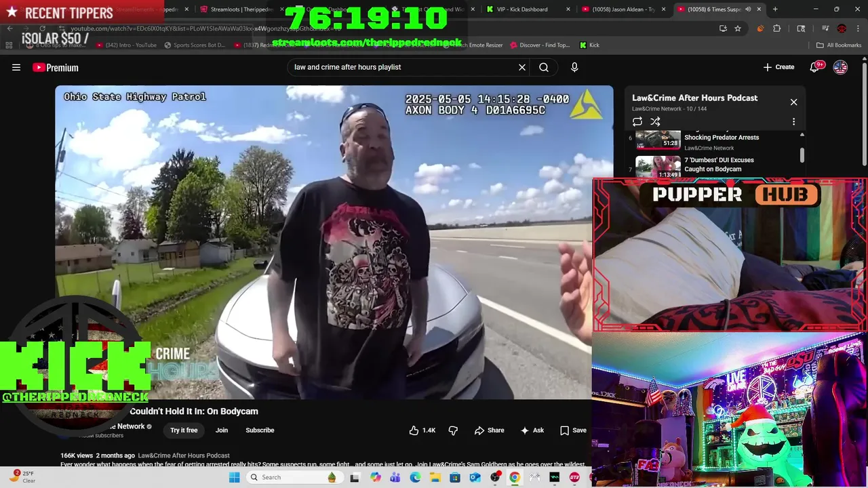This screenshot has width=868, height=488.
Task: Focus the YouTube search box
Action: coord(403,67)
